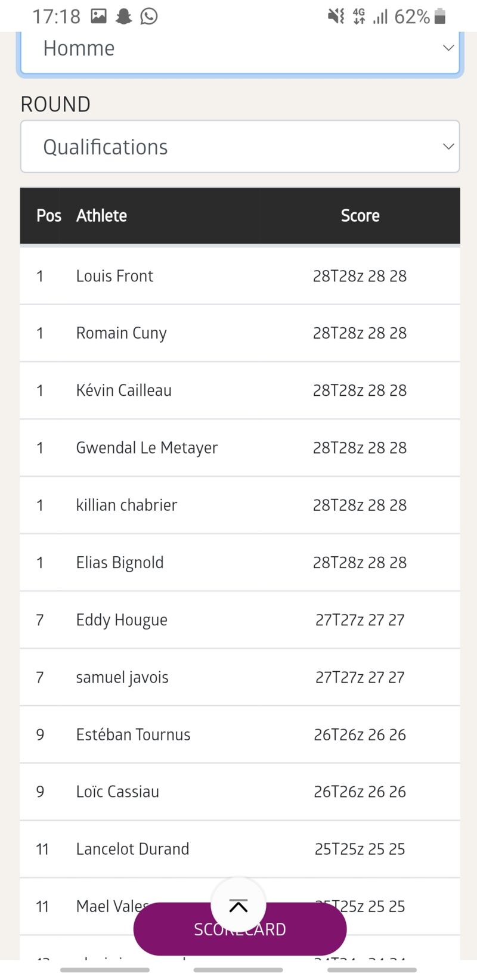477x980 pixels.
Task: Select athlete Romain Cuny
Action: [x=121, y=333]
